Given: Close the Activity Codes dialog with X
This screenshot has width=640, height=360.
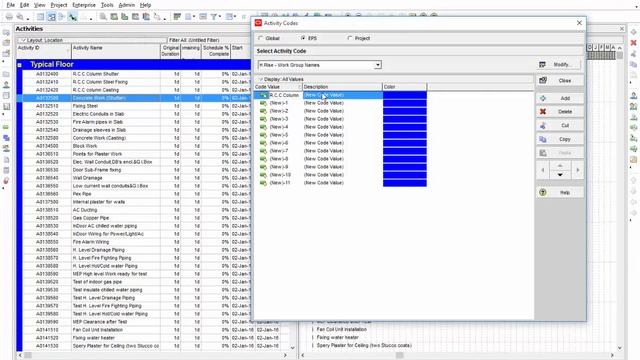Looking at the screenshot, I should (579, 23).
